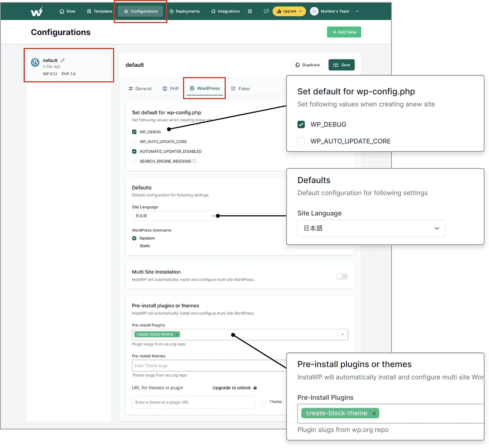
Task: Click the Add New button
Action: (x=344, y=32)
